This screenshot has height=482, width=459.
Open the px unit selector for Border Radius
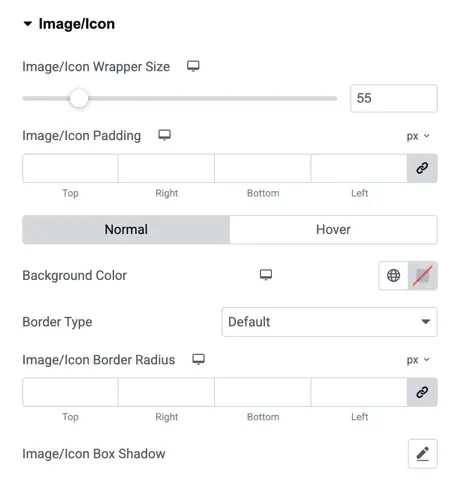coord(418,360)
